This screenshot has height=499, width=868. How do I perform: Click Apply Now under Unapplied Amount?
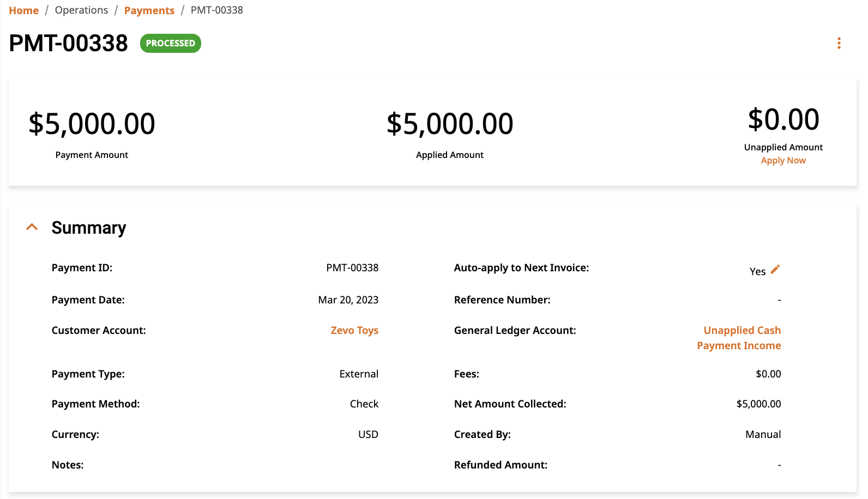point(783,160)
